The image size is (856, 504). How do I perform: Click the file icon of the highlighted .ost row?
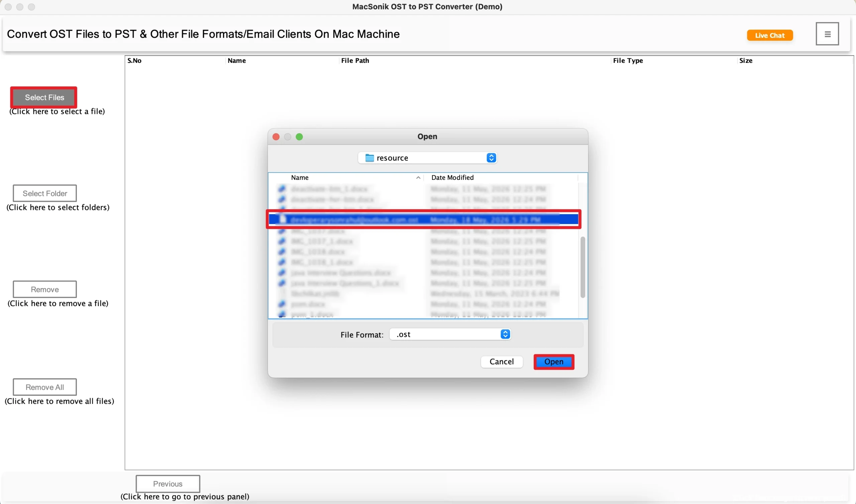point(282,219)
